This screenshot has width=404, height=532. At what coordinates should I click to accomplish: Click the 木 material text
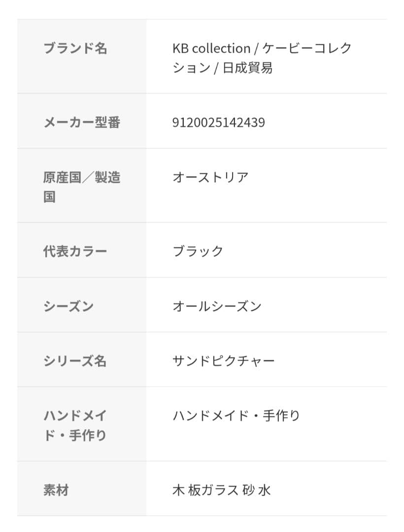pyautogui.click(x=178, y=490)
